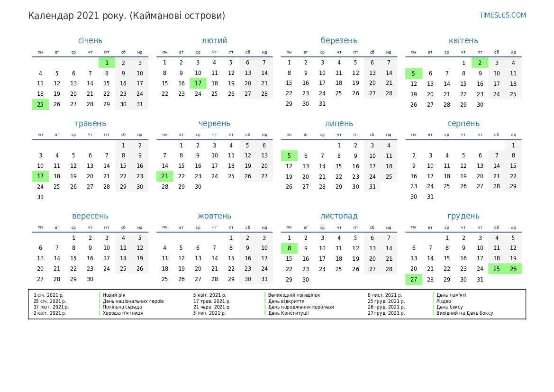Click legend label 'Хороша п'ятниця'
Viewport: 554px width, 392px height.
pyautogui.click(x=123, y=313)
